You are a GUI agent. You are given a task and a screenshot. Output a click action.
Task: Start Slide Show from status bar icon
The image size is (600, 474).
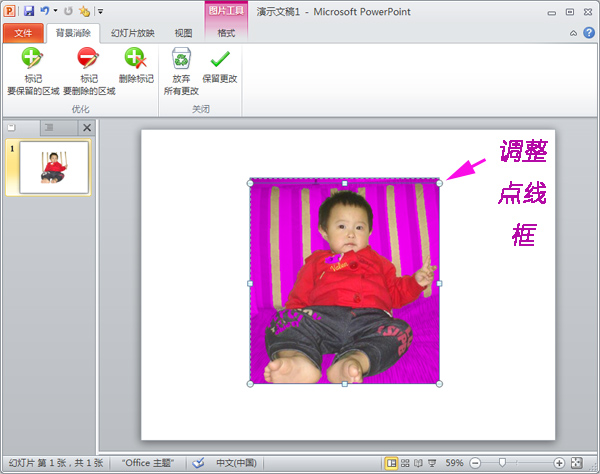pos(432,463)
